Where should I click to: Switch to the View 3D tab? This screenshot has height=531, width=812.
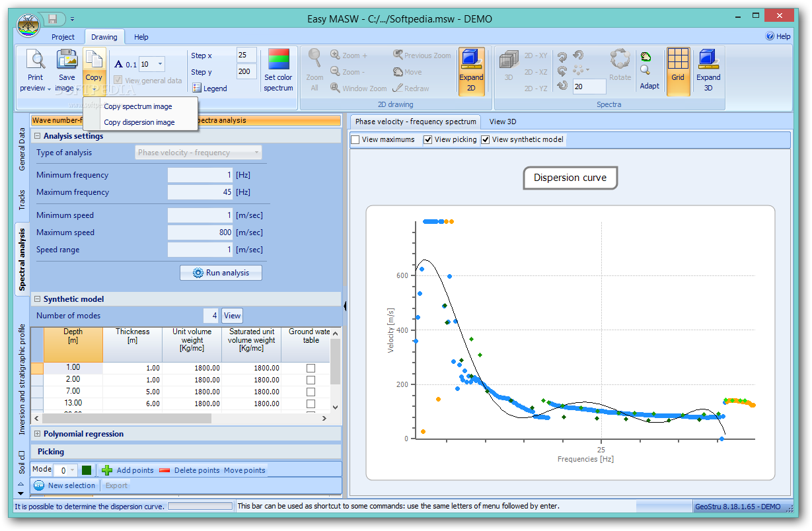pyautogui.click(x=503, y=122)
